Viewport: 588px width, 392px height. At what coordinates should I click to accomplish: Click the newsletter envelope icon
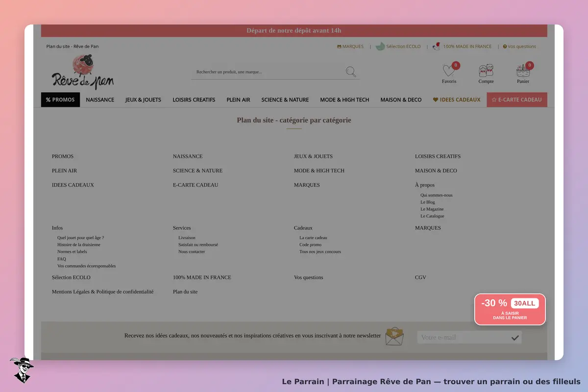tap(394, 336)
